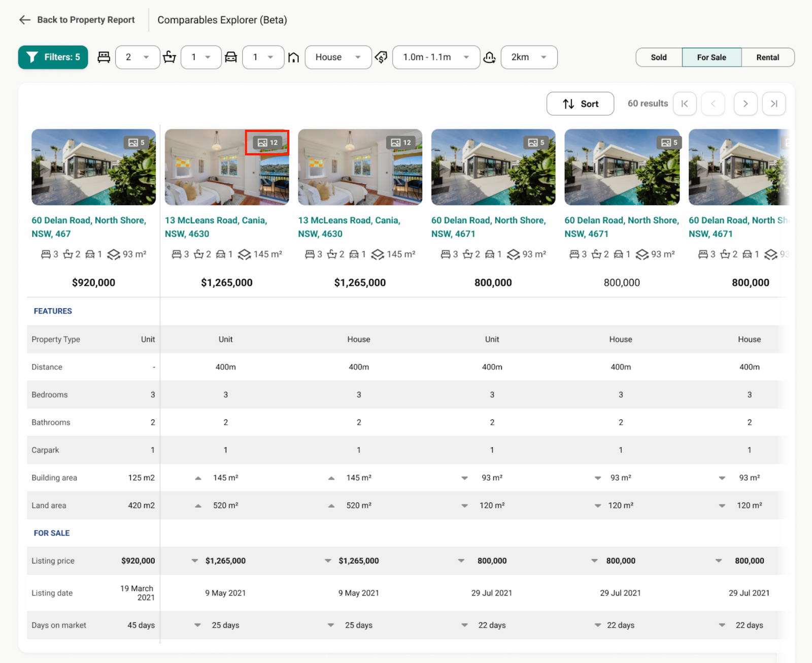Screen dimensions: 812x663
Task: Switch to Rental listings
Action: pyautogui.click(x=767, y=57)
